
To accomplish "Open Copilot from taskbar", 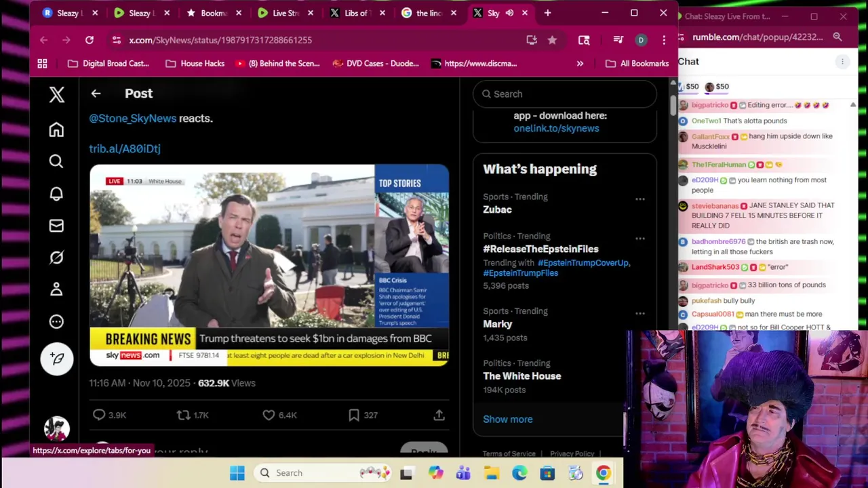I will click(435, 473).
